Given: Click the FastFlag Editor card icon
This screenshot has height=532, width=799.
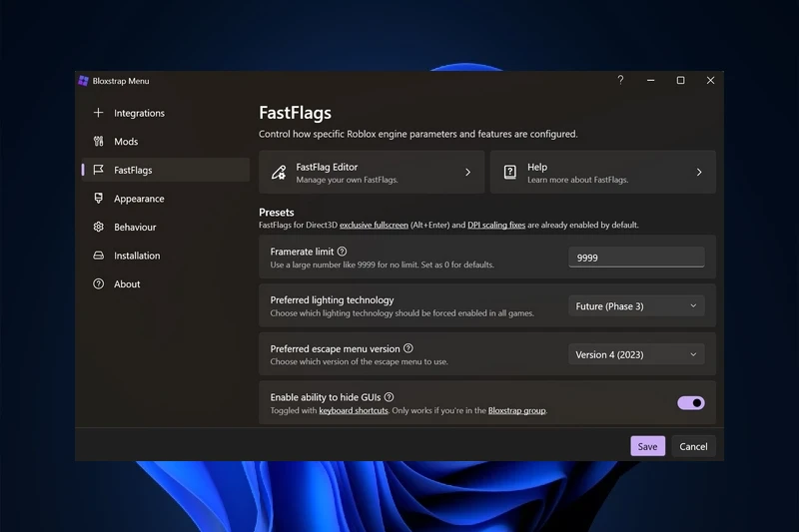Looking at the screenshot, I should point(279,173).
